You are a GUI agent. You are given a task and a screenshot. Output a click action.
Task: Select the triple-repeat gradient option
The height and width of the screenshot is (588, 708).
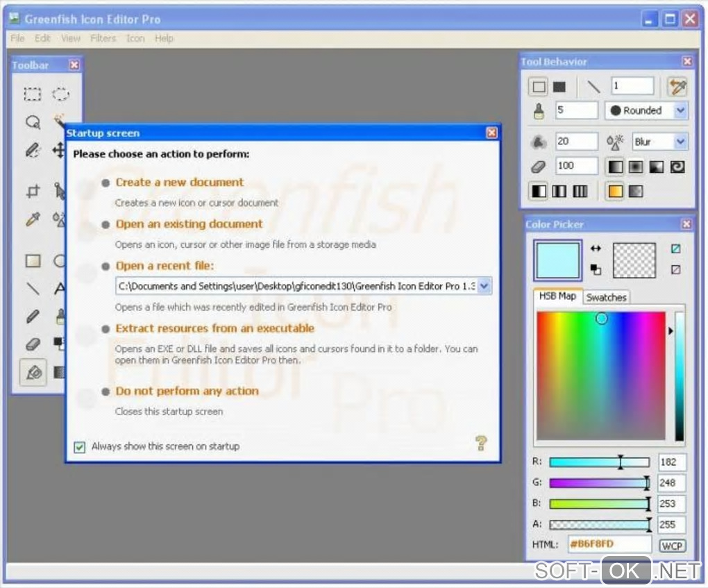[x=580, y=192]
